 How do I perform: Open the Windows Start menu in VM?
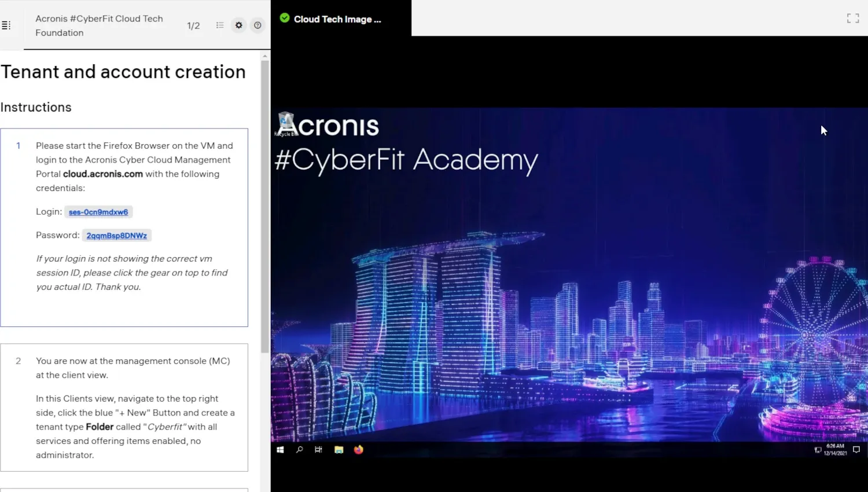280,450
